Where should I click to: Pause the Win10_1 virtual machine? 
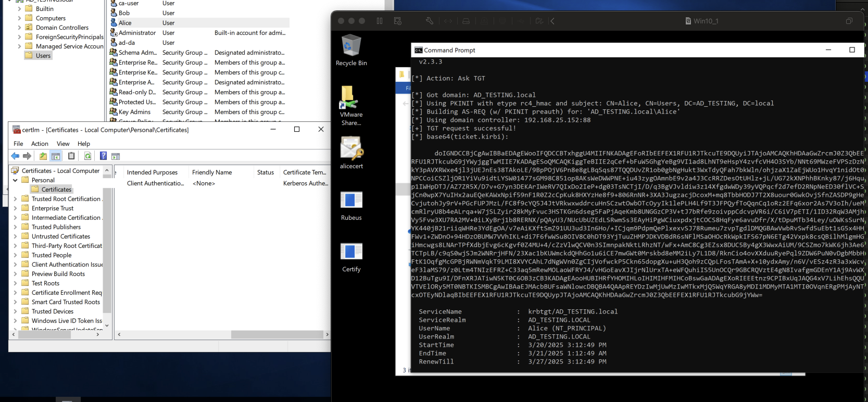pos(380,21)
